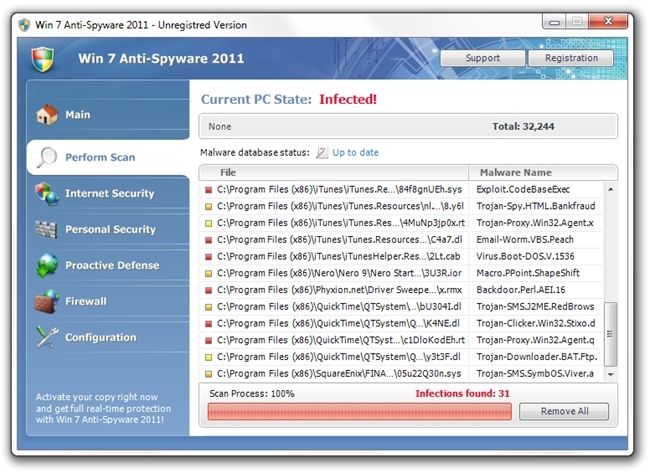The height and width of the screenshot is (473, 650).
Task: Click the Firewall brick-and-globe icon
Action: click(47, 301)
